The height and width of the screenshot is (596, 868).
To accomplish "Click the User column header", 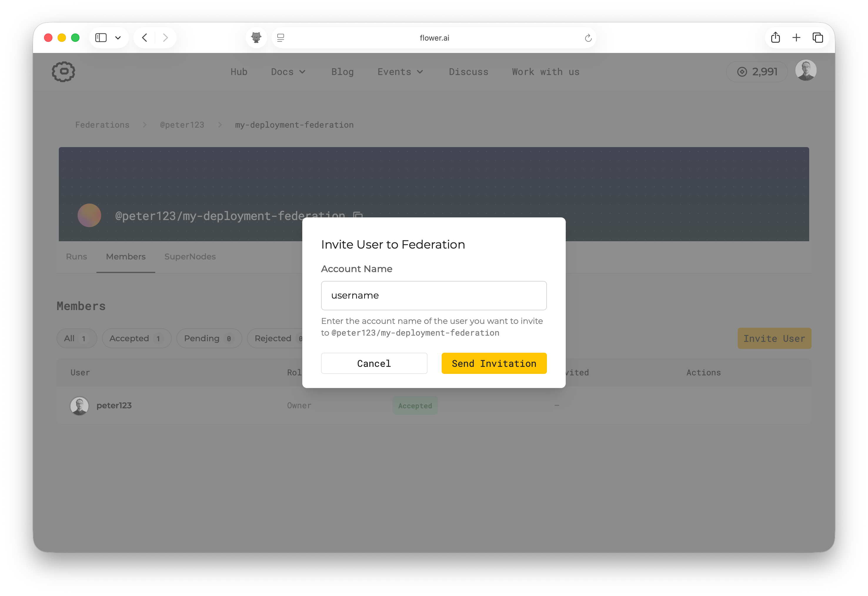I will pos(80,372).
